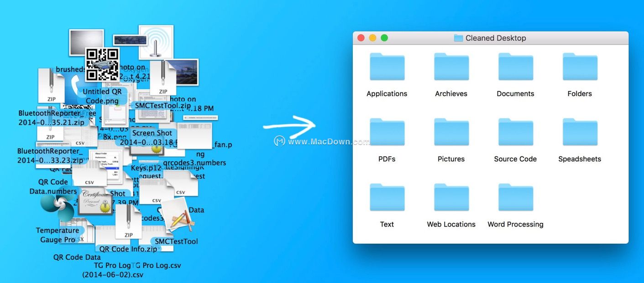Image resolution: width=644 pixels, height=283 pixels.
Task: Select the Untitled QR Code.png file
Action: (102, 96)
